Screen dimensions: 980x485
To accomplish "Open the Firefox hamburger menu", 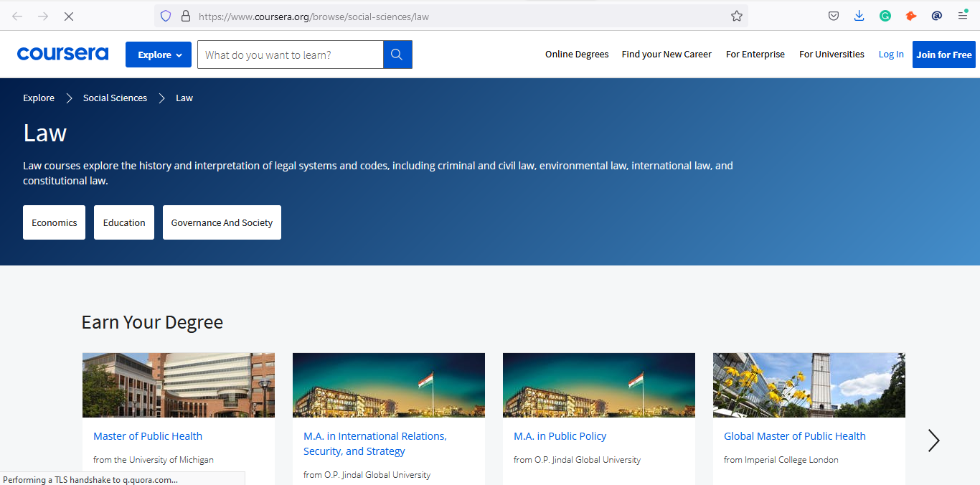I will tap(963, 16).
